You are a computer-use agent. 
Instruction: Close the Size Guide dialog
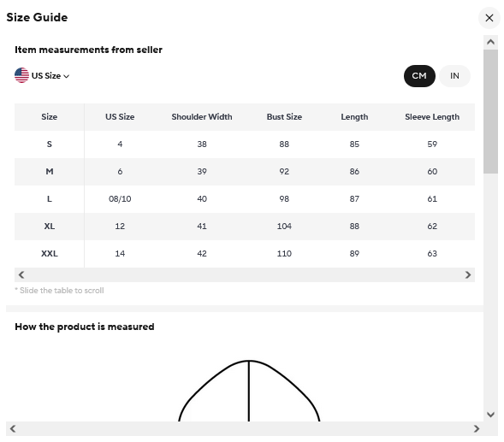pyautogui.click(x=489, y=18)
